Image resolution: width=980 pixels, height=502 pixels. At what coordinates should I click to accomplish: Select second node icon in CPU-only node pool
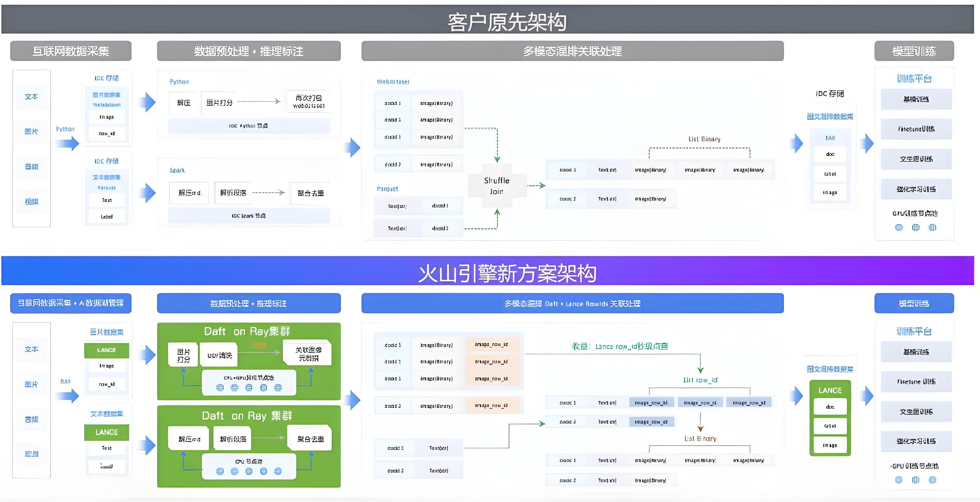point(234,471)
